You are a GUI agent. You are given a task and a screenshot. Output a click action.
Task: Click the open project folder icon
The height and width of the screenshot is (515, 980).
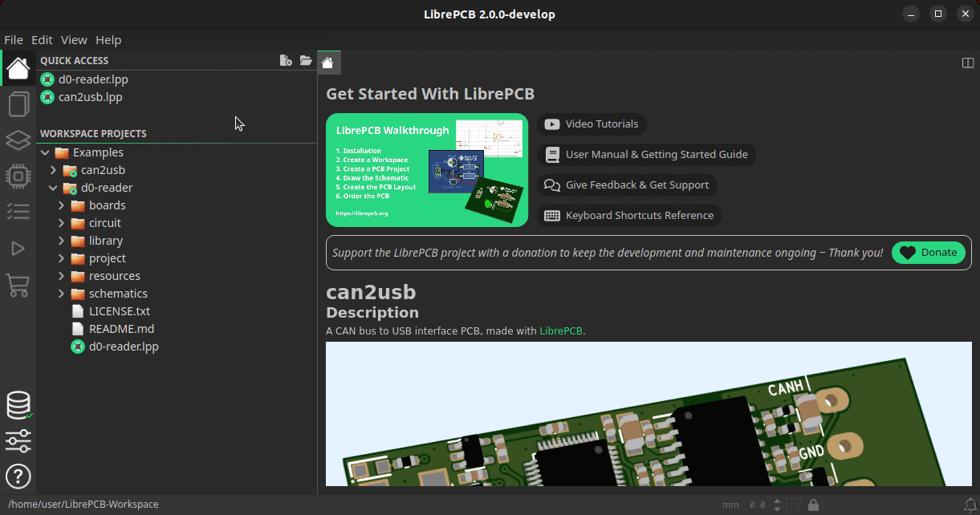pos(306,60)
